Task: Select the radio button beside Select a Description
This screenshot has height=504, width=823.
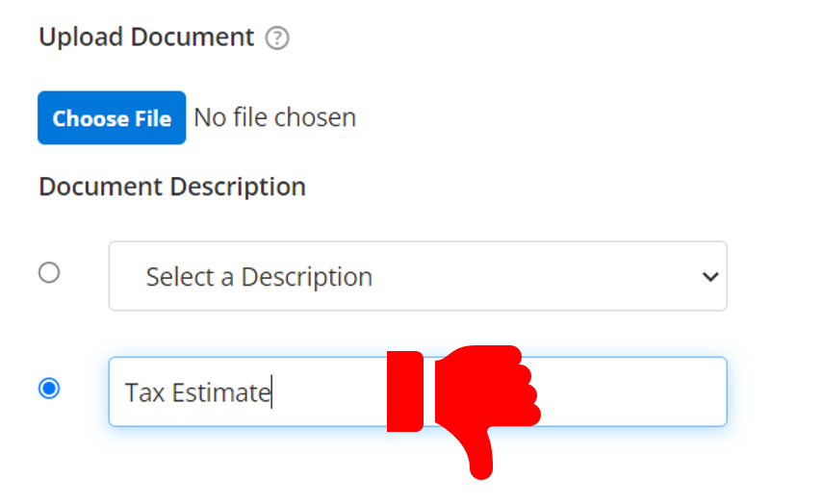Action: (x=49, y=273)
